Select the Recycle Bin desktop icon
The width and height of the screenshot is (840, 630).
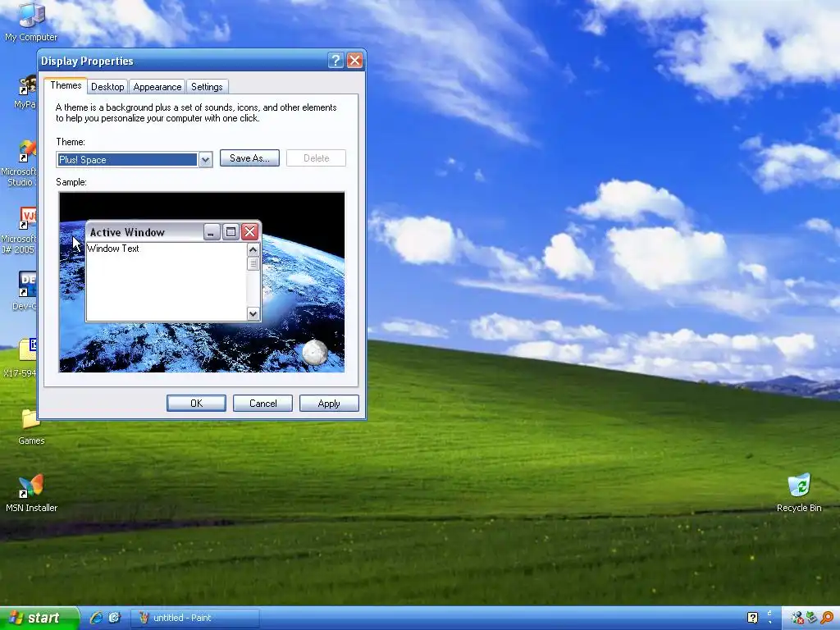click(799, 493)
